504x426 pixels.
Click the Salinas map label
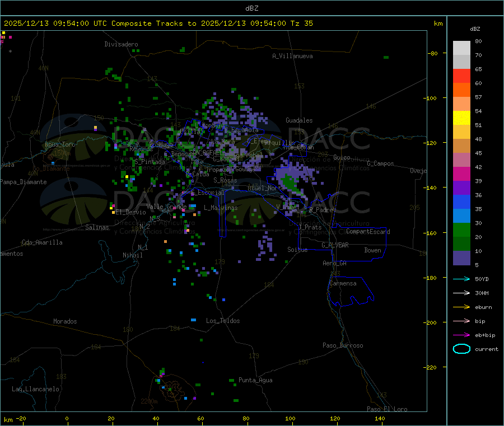97,227
